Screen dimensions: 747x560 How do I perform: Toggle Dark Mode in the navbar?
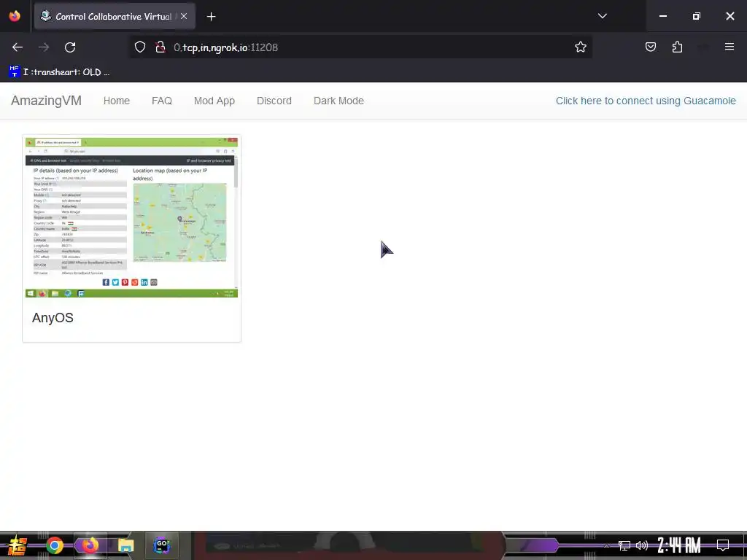[x=338, y=101]
